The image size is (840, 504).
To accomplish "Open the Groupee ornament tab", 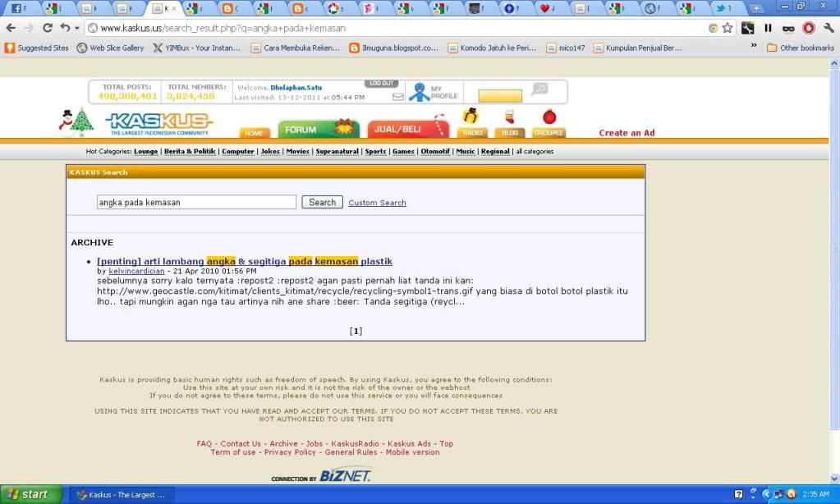I will pyautogui.click(x=549, y=124).
